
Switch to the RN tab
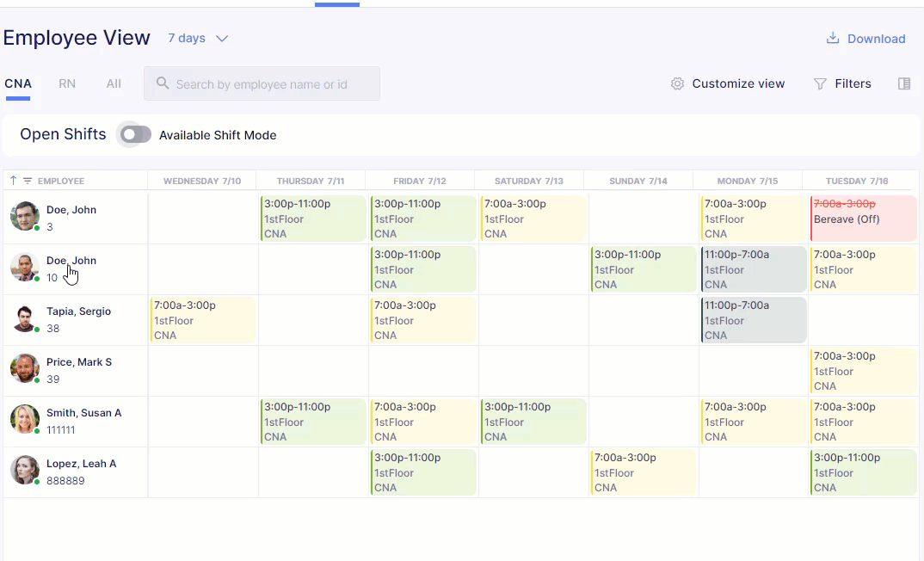pos(67,83)
